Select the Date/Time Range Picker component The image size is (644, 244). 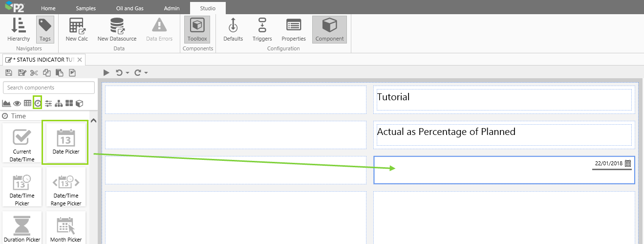click(66, 187)
